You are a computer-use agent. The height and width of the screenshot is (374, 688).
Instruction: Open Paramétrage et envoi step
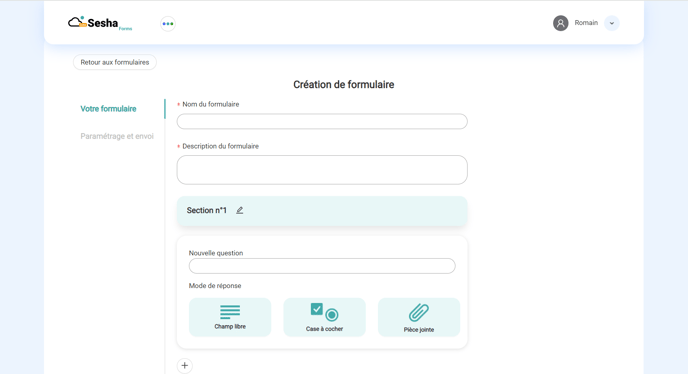click(117, 136)
